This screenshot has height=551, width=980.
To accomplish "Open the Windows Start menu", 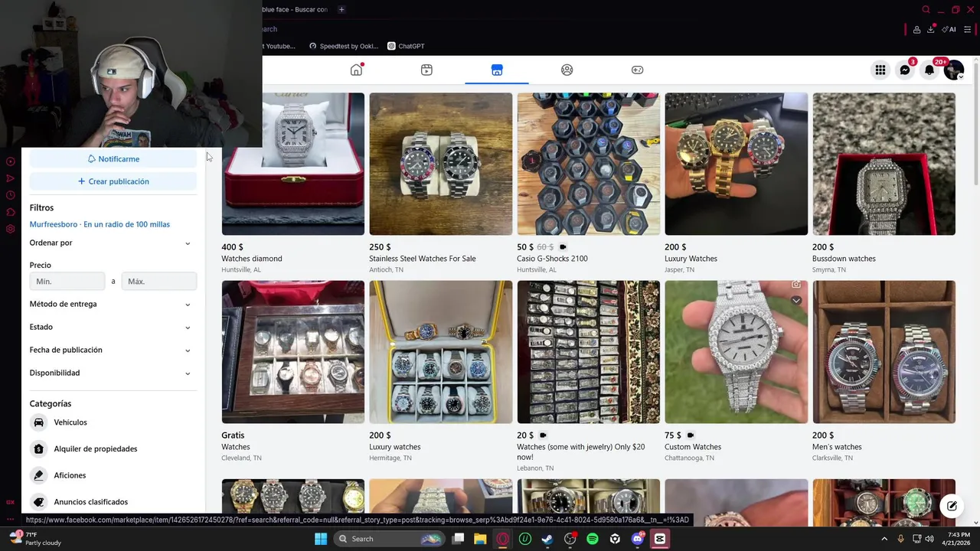I will (321, 539).
